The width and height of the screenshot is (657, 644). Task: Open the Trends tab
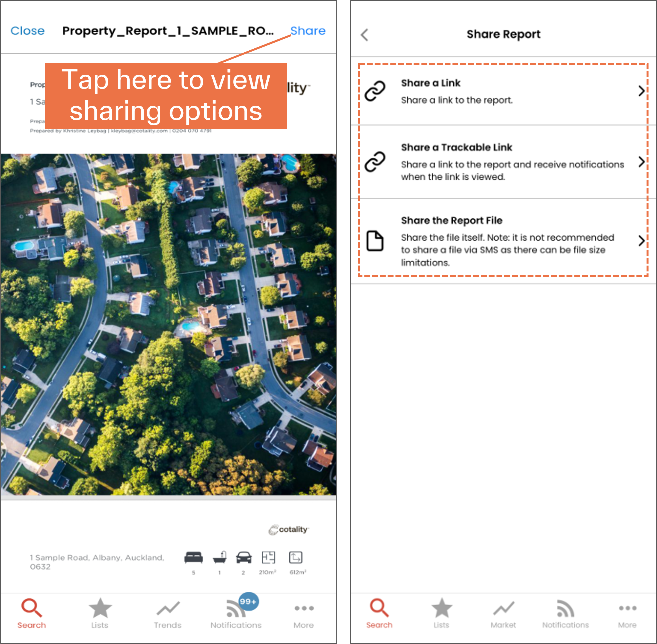168,613
